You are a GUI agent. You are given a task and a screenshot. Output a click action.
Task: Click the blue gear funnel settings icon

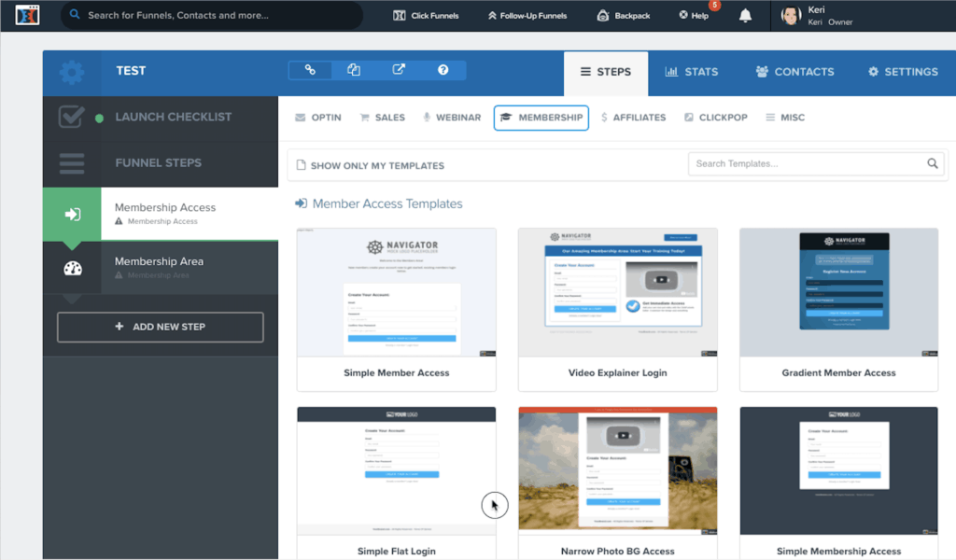coord(72,72)
